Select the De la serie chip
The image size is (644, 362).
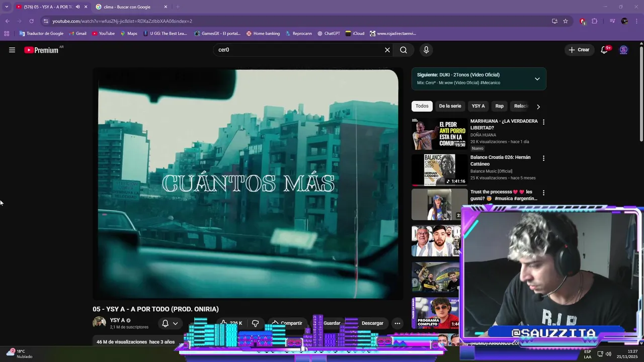click(x=450, y=106)
